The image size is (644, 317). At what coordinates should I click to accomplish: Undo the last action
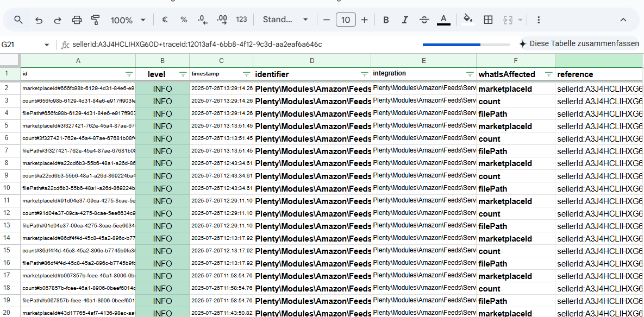(x=39, y=20)
